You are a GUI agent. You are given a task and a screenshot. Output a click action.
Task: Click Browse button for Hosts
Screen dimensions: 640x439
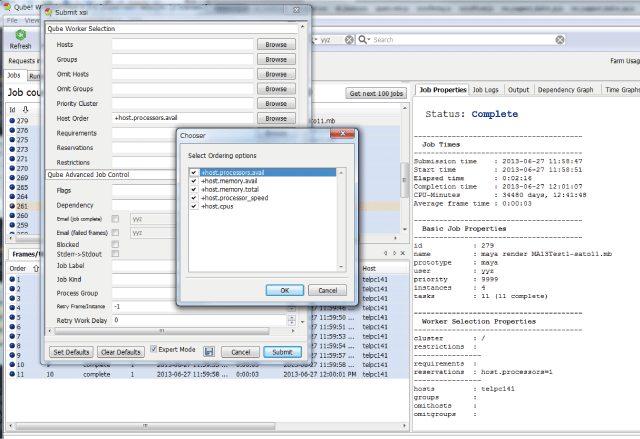[x=276, y=44]
